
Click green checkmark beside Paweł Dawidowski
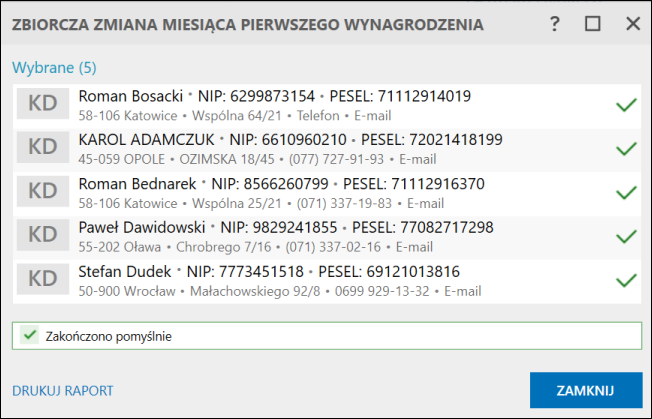tap(627, 236)
